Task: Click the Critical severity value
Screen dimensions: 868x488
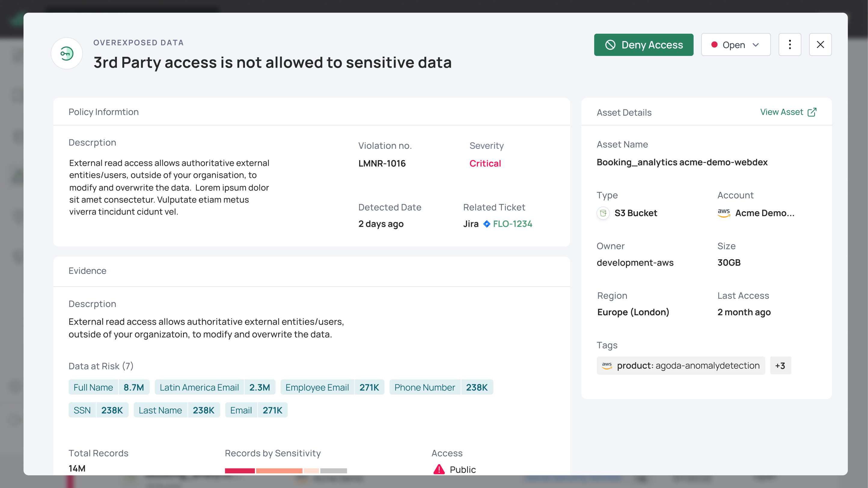Action: pos(485,163)
